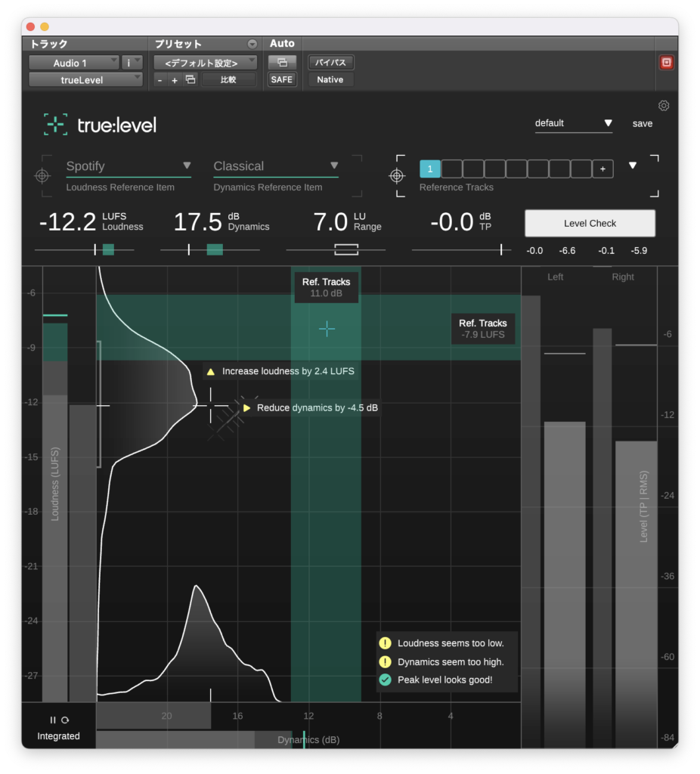Select reference track slot 1

point(430,169)
